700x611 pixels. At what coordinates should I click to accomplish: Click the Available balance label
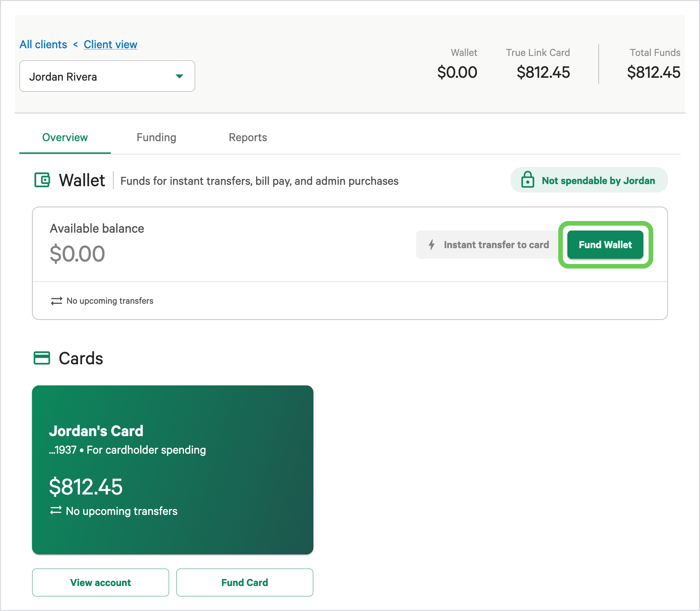click(x=97, y=228)
